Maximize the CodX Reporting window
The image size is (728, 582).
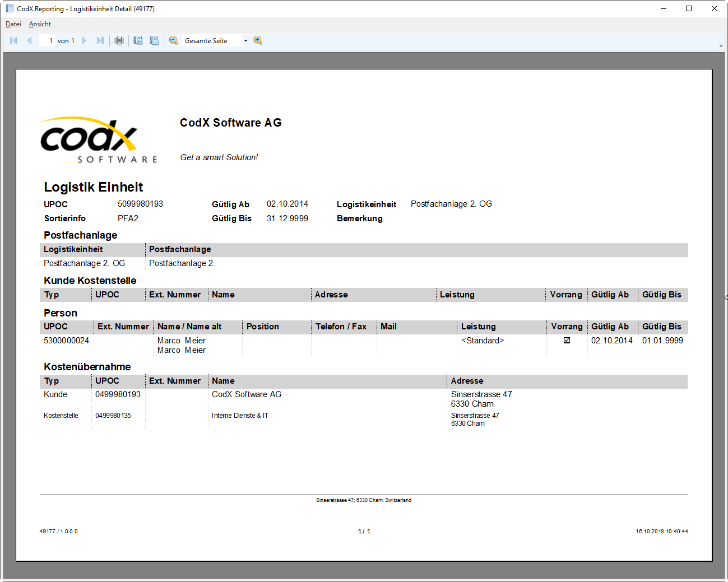click(688, 8)
